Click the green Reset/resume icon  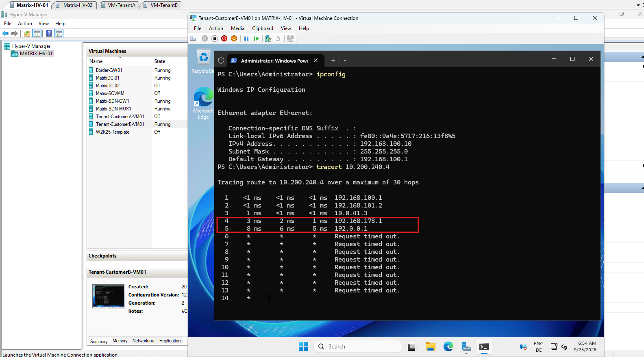coord(256,39)
